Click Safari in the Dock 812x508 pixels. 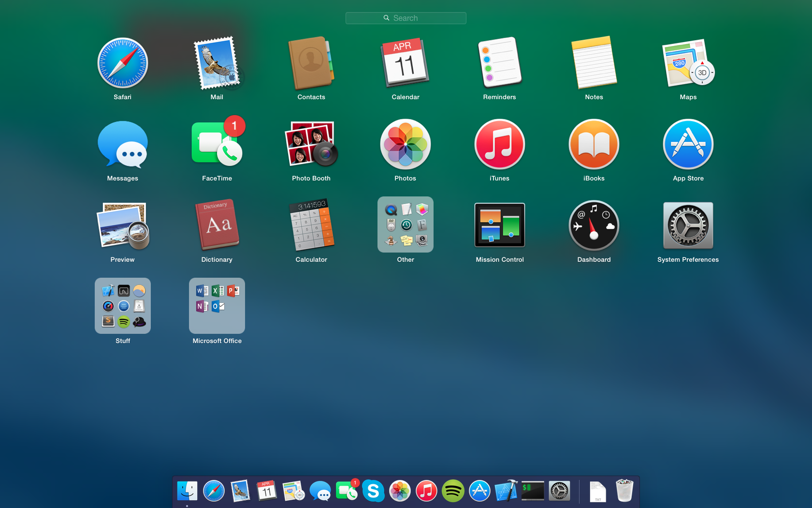point(214,491)
